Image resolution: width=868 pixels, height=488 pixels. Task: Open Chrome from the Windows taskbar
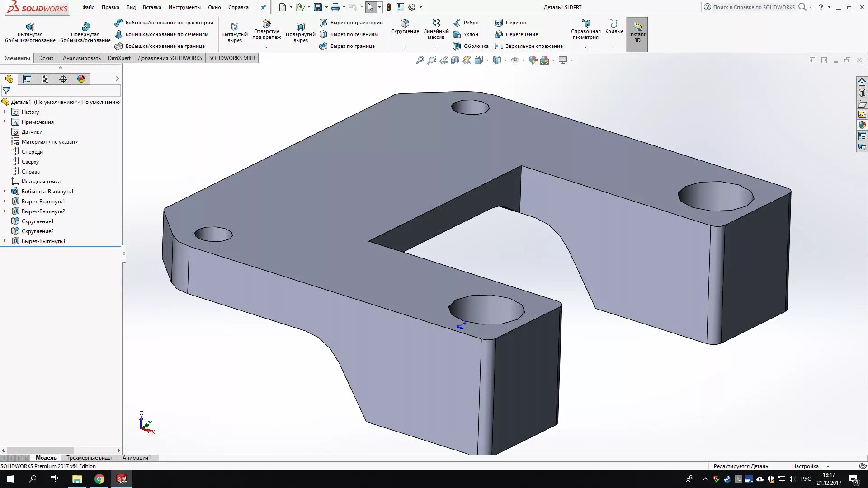99,479
